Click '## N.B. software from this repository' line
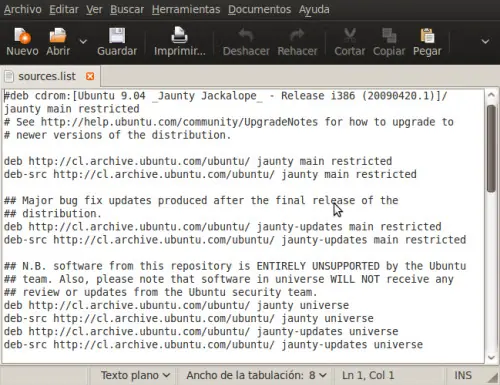Image resolution: width=500 pixels, height=385 pixels. click(x=235, y=266)
